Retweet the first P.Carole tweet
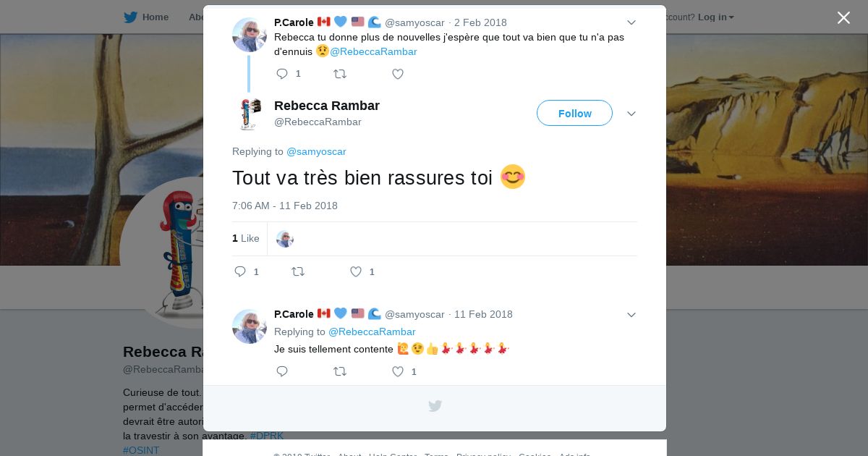 click(339, 74)
